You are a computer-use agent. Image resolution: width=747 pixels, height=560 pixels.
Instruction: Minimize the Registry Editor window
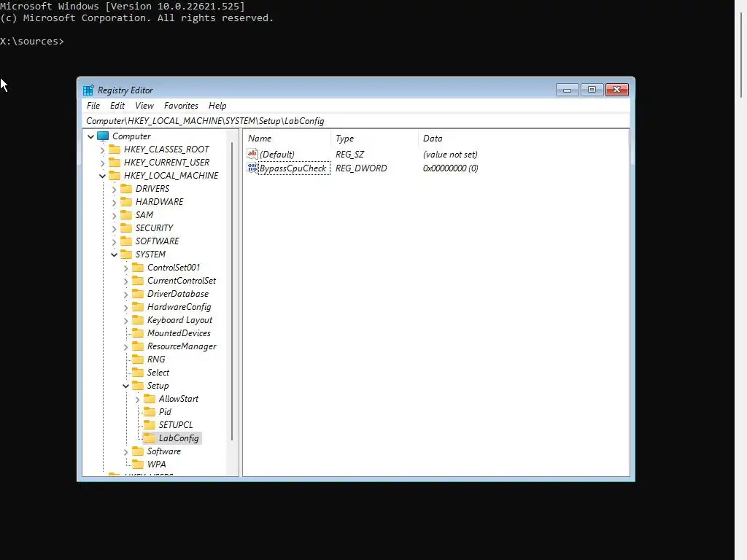click(567, 90)
